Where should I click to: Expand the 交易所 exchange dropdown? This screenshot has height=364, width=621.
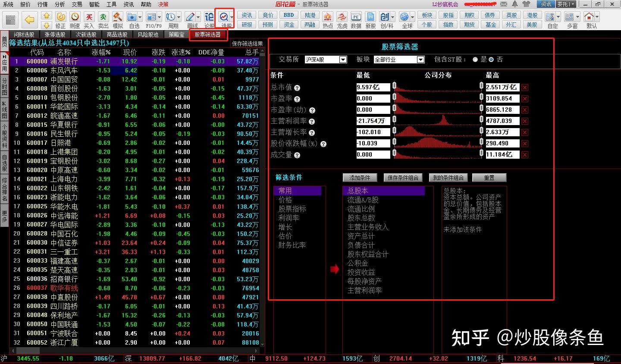(343, 60)
